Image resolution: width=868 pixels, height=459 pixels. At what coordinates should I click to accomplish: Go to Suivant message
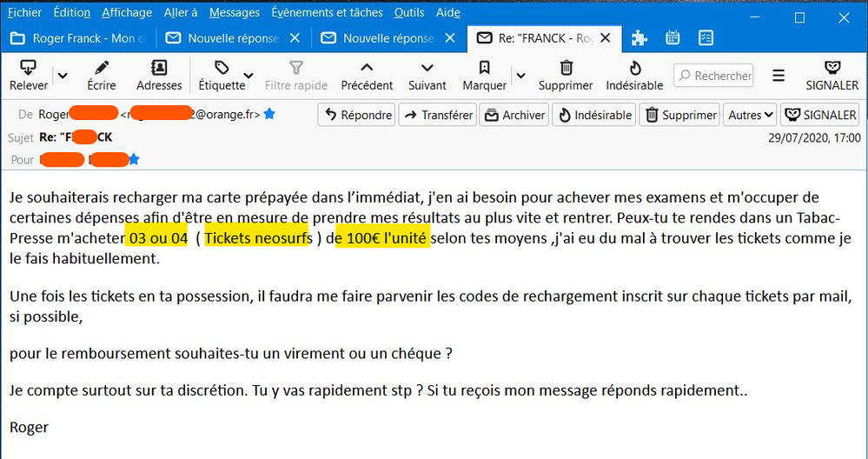[427, 76]
